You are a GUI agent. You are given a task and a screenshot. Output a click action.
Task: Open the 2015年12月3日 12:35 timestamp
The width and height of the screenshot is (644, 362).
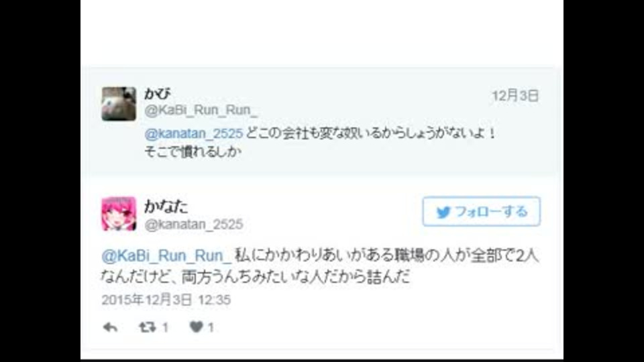[x=166, y=300]
